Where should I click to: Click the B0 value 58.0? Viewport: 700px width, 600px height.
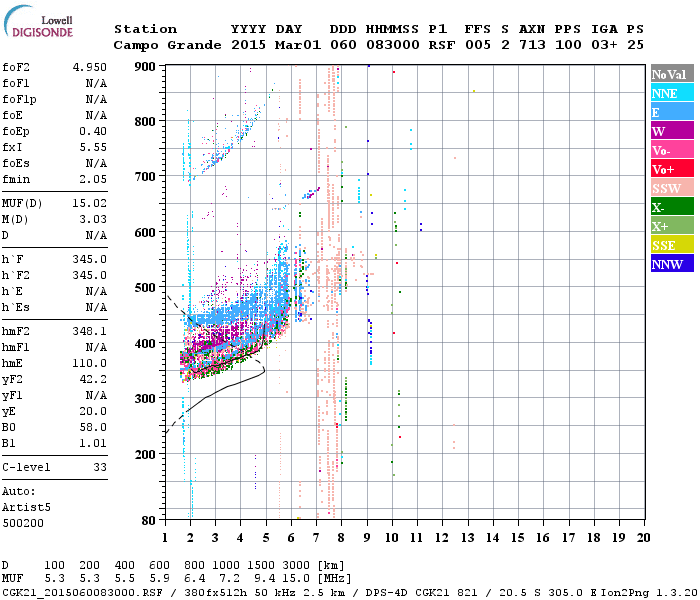[x=93, y=427]
